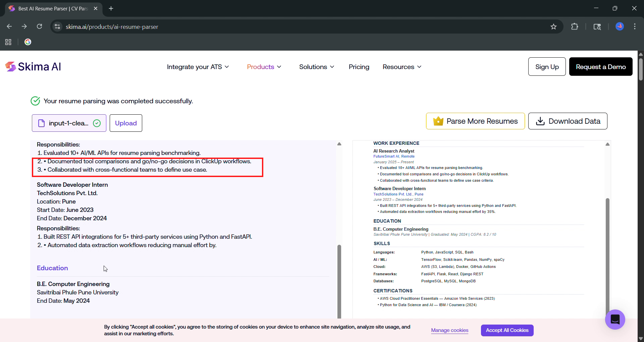Click the success checkmark icon
This screenshot has height=342, width=644.
coord(35,101)
